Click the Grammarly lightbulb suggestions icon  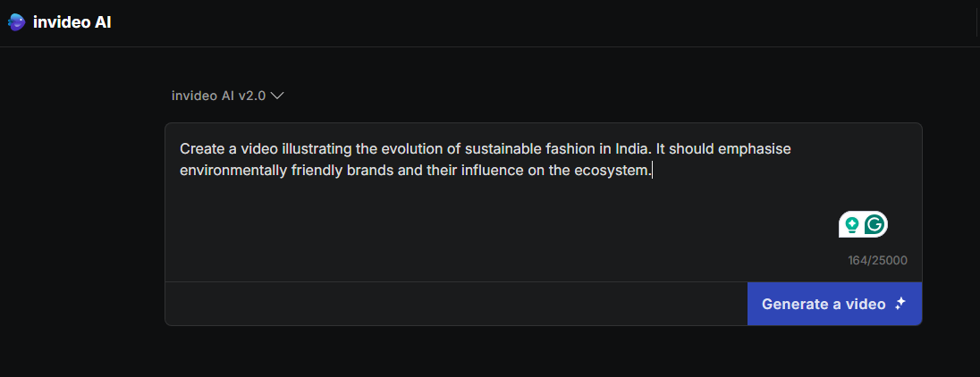coord(851,224)
